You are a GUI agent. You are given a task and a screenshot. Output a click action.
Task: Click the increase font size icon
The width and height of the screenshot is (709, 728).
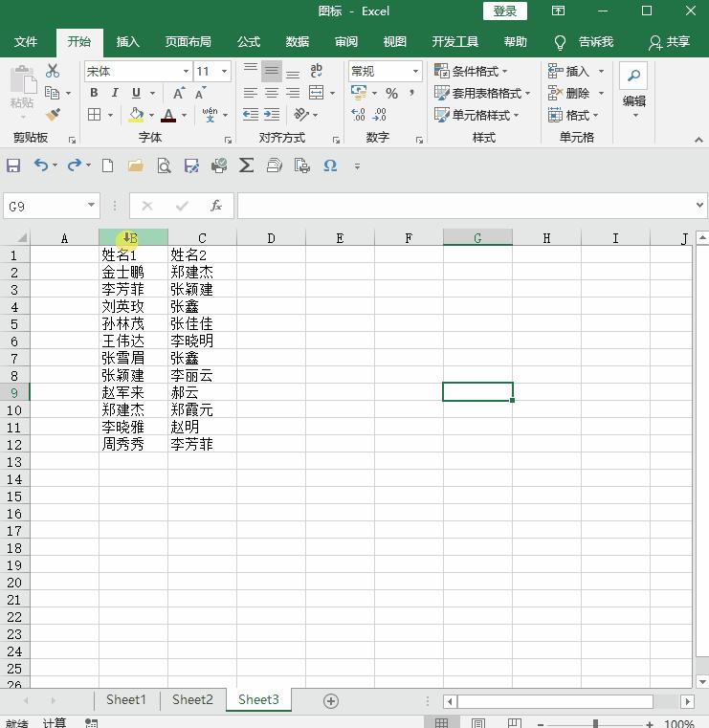click(179, 94)
